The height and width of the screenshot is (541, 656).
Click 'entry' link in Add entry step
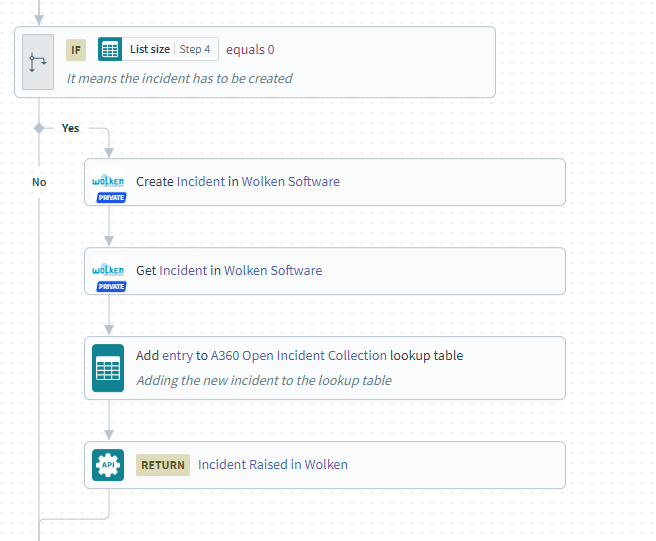[177, 356]
